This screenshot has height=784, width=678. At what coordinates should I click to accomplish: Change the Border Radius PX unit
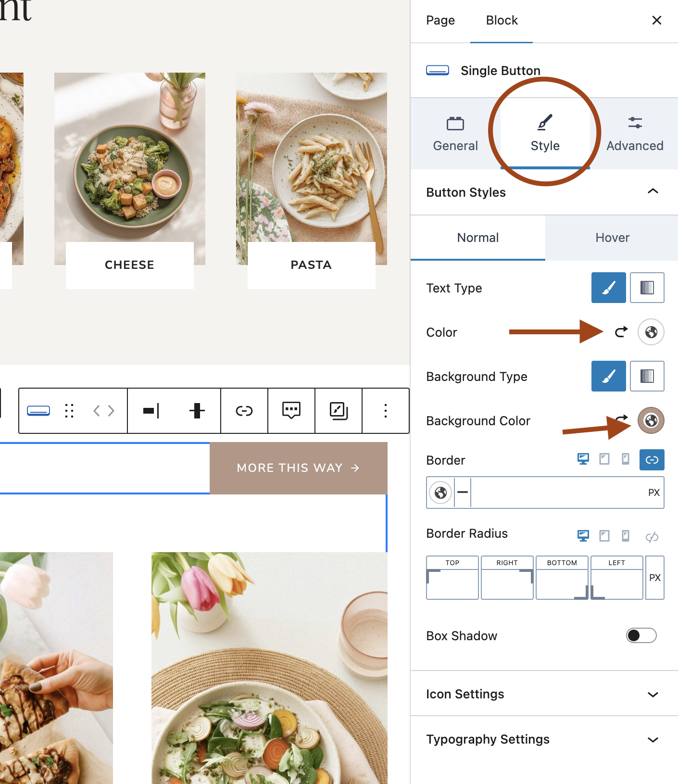[x=654, y=578]
